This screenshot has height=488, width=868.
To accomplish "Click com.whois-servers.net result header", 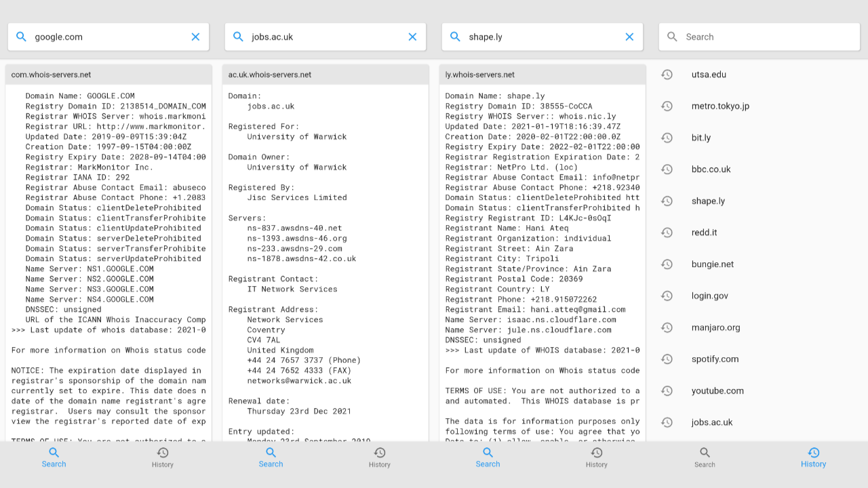I will point(108,75).
